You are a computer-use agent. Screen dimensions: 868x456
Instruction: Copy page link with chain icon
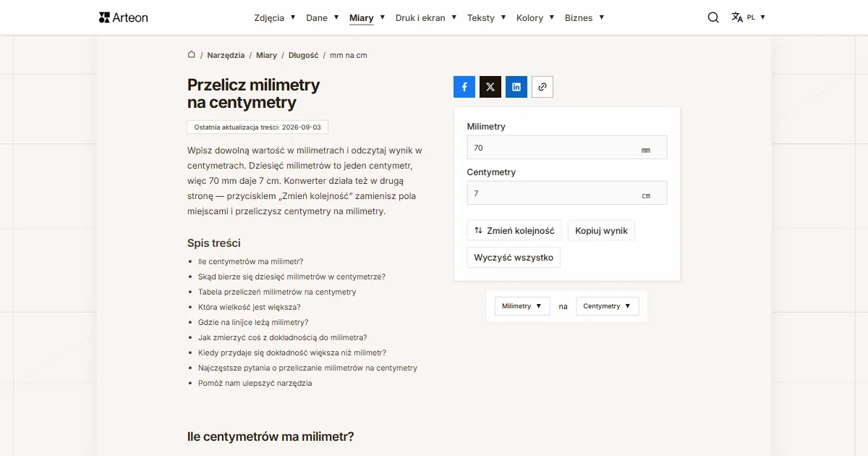[542, 87]
